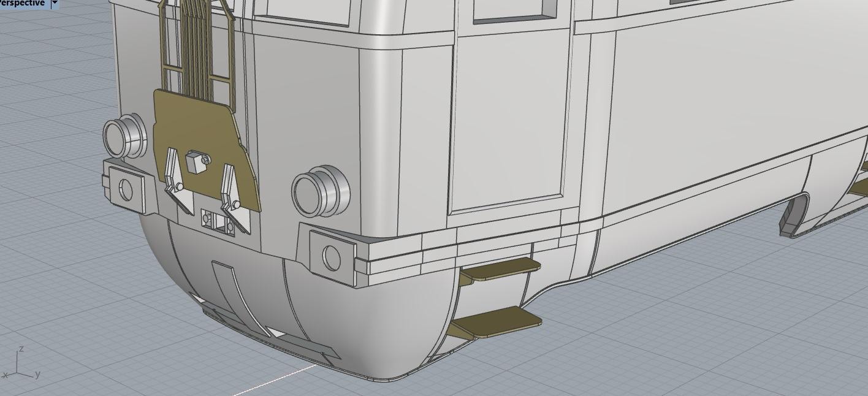868x396 pixels.
Task: Open the viewport title dropdown arrow
Action: [x=55, y=3]
